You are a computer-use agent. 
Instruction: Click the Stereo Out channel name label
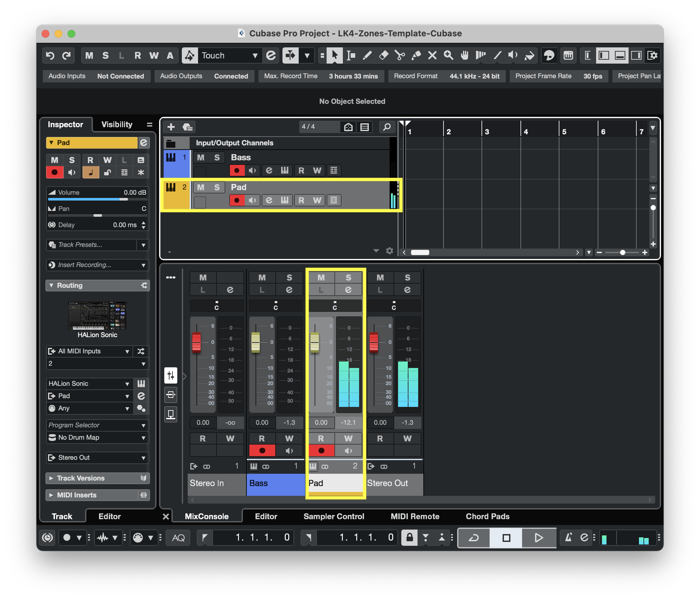388,483
